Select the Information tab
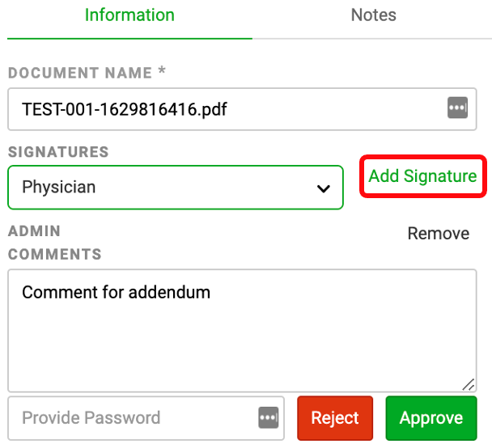Screen dimensions: 492x448 point(129,15)
